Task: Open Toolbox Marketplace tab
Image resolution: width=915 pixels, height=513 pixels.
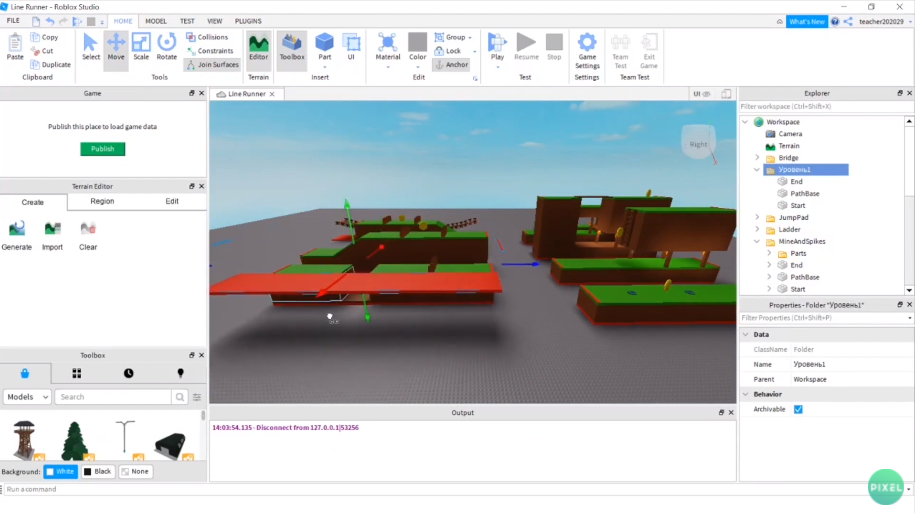Action: 25,374
